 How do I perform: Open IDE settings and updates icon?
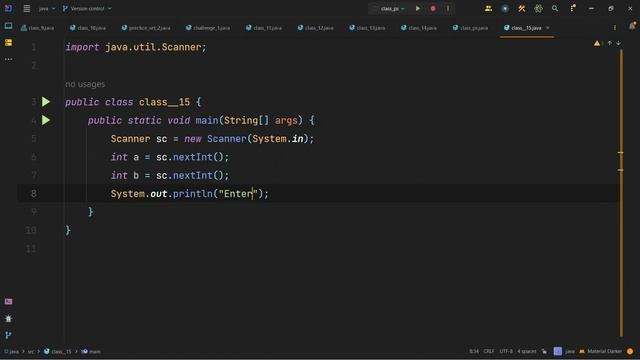pyautogui.click(x=573, y=8)
